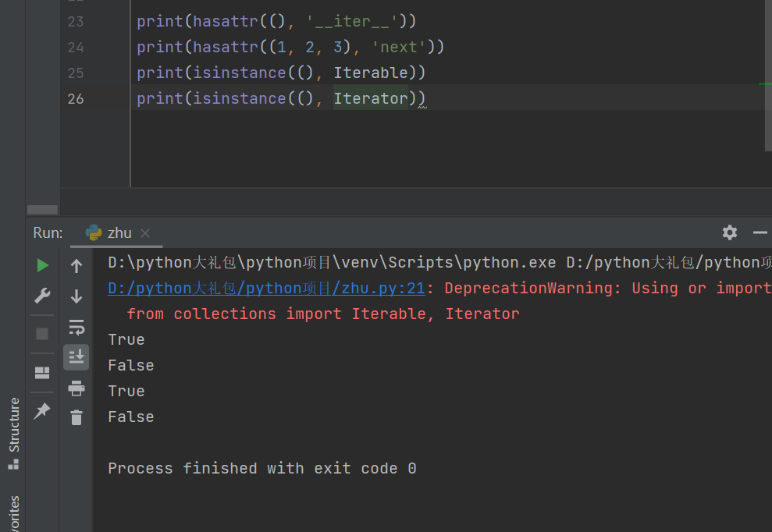Click the editor vertical scrollbar thumb
The height and width of the screenshot is (532, 772).
coord(768,74)
